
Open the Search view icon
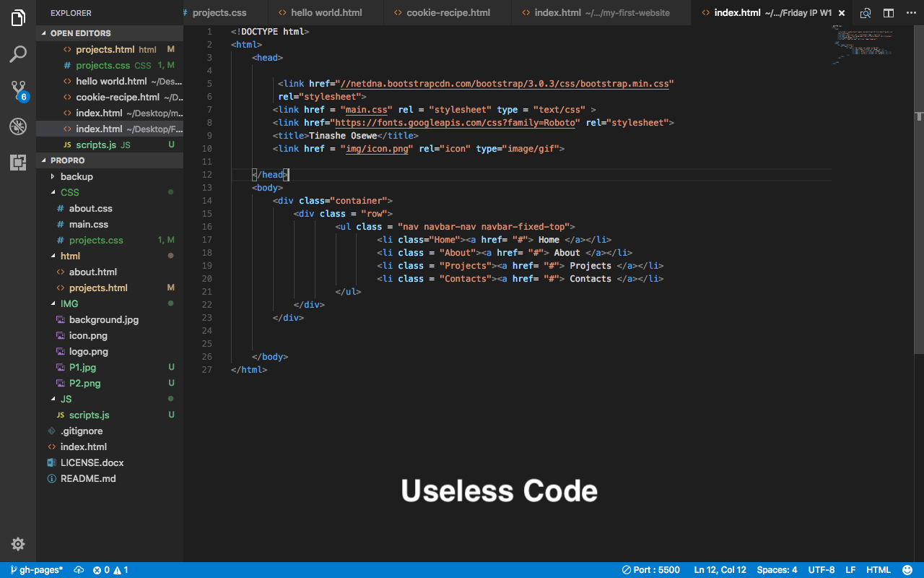tap(18, 54)
